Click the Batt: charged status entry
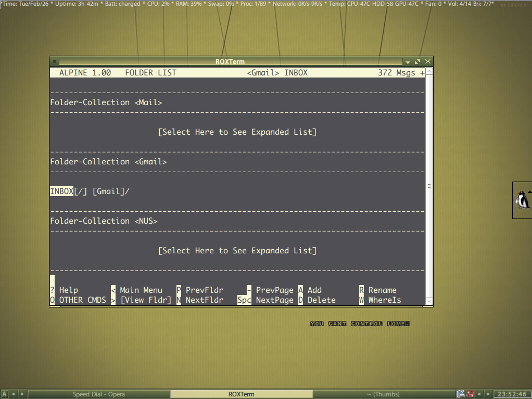Viewport: 532px width, 399px height. [122, 4]
